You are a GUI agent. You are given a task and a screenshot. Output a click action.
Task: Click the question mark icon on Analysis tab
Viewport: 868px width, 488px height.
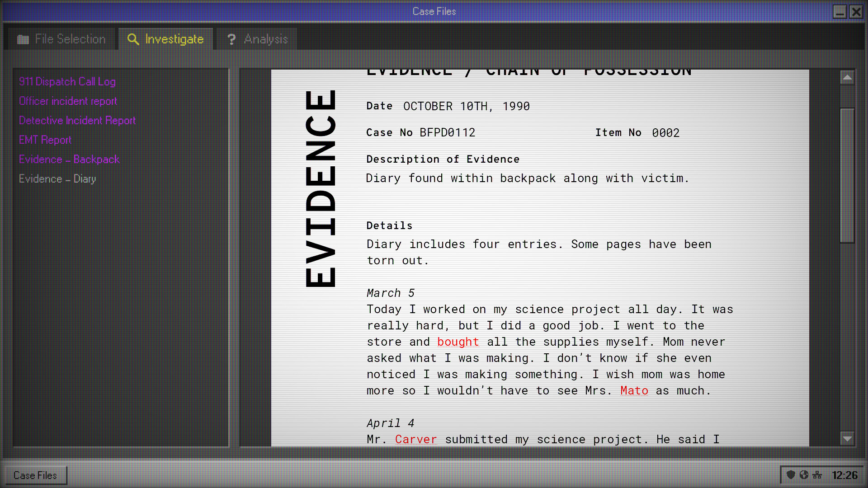click(231, 39)
